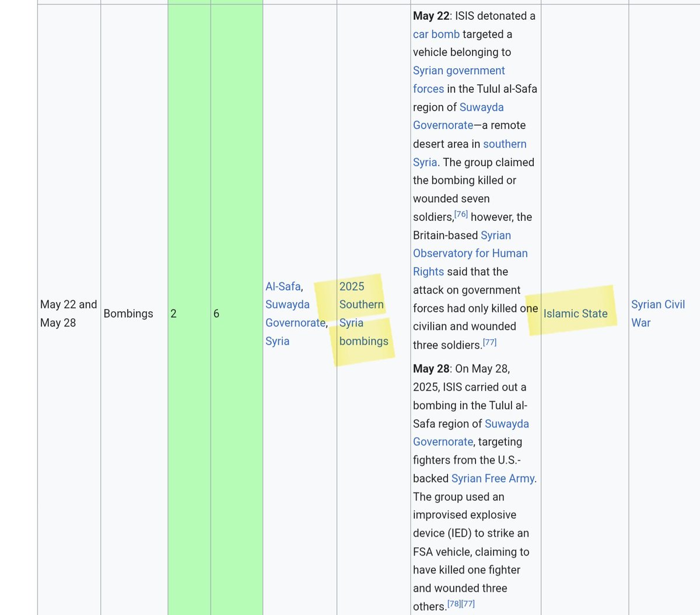Open citation [77] at end of May 28 entry
Screen dimensions: 700x615
coord(468,604)
